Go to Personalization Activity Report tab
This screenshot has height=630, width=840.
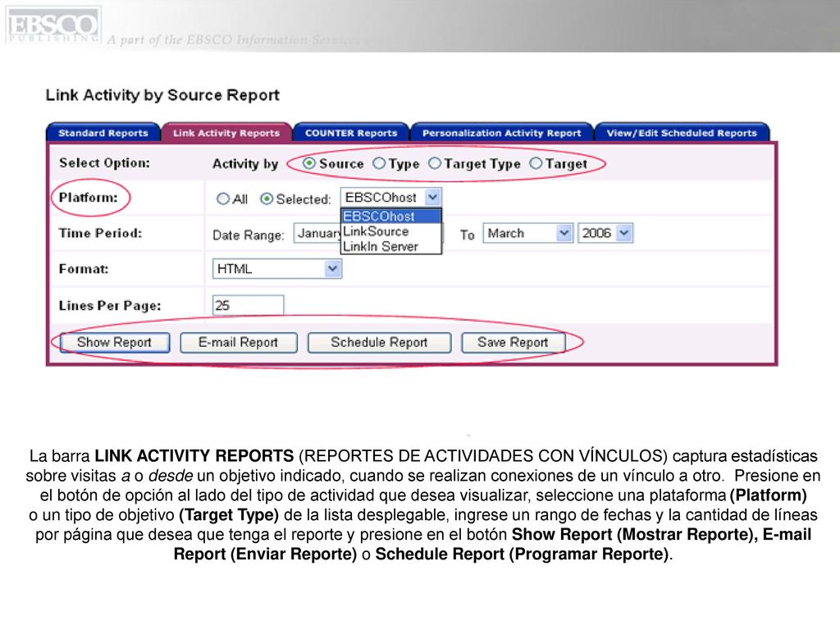[501, 133]
